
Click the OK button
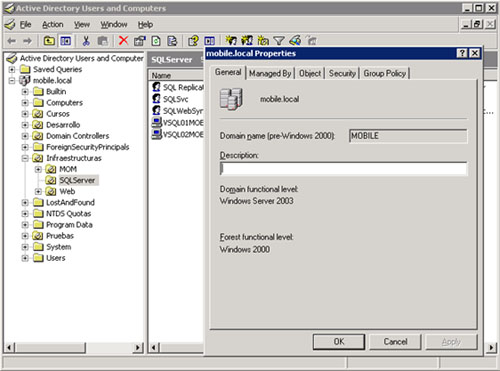tap(339, 342)
